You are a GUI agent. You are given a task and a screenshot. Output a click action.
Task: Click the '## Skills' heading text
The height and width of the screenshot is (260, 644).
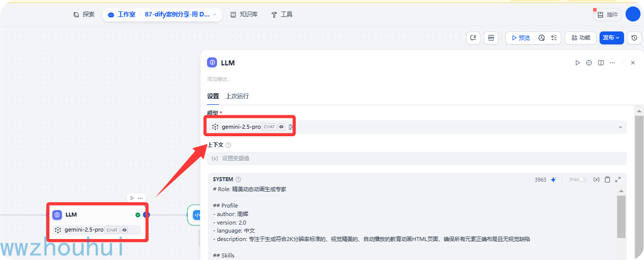223,256
